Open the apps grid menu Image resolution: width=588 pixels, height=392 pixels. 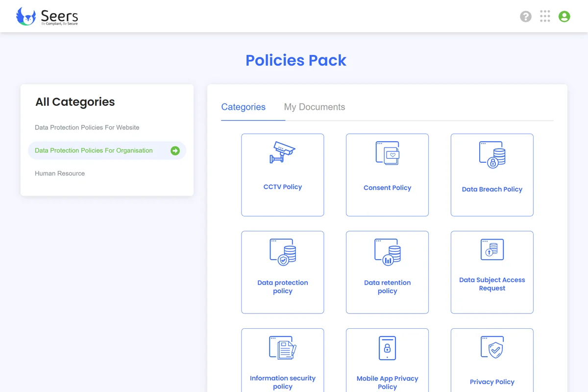click(x=545, y=17)
